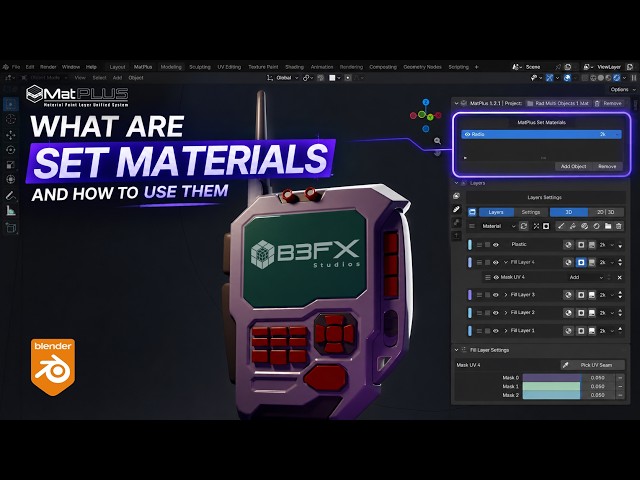The height and width of the screenshot is (480, 640).
Task: Open the Add blend mode dropdown on Mask UV 4
Action: tap(586, 278)
